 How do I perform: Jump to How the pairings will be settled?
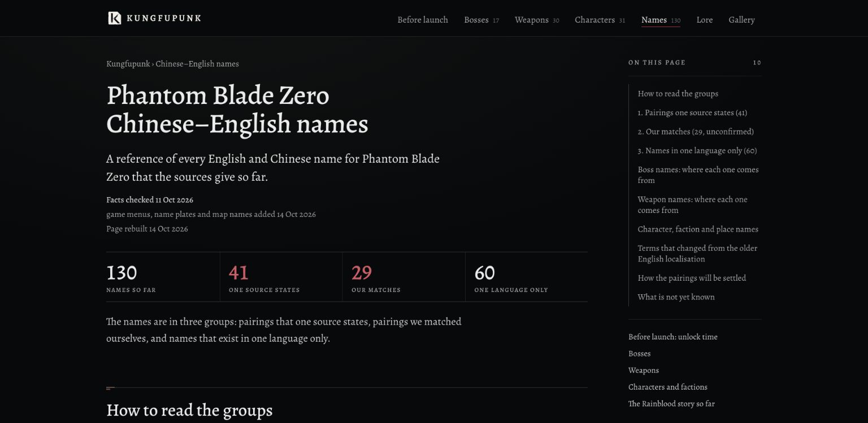(692, 278)
